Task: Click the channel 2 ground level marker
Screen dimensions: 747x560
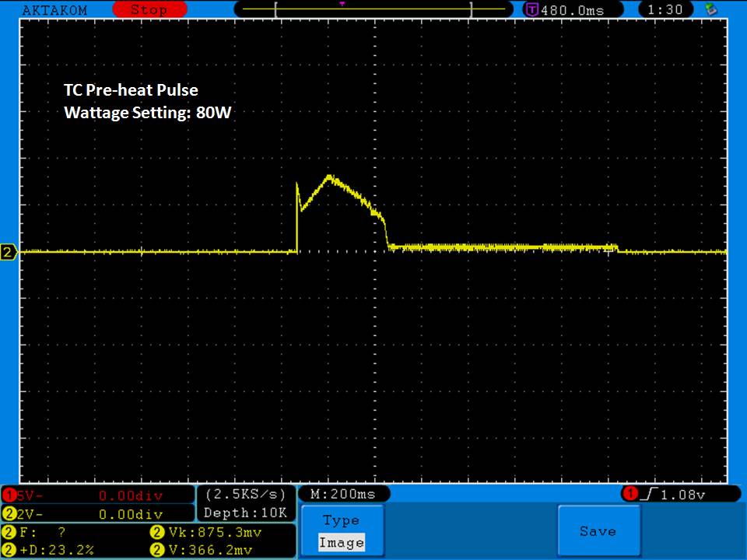Action: click(x=9, y=252)
